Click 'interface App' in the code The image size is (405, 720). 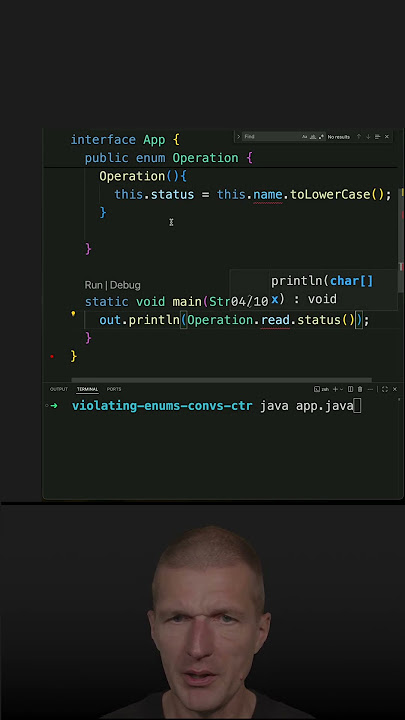coord(117,140)
